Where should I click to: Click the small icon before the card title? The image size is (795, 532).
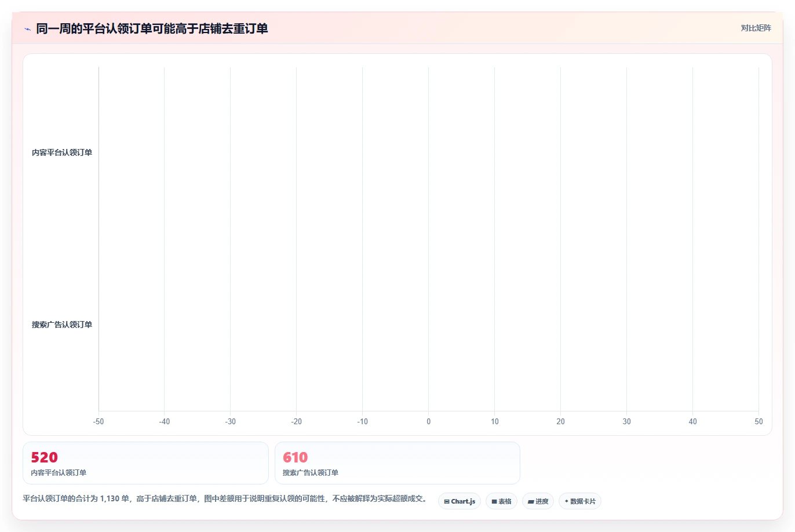27,29
